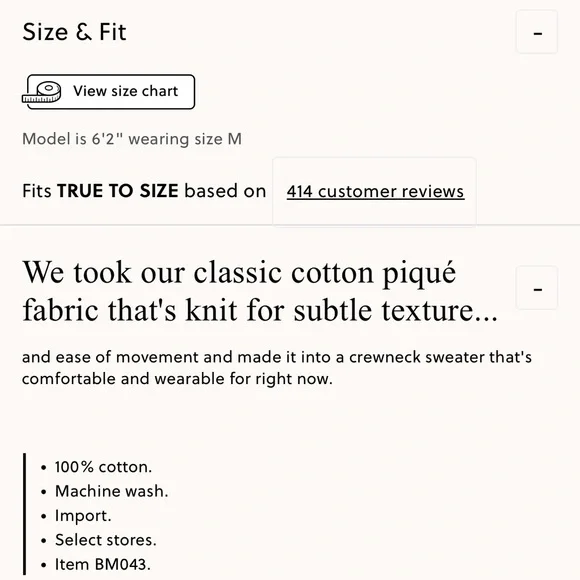Click the Size & Fit heading
This screenshot has height=580, width=580.
(x=74, y=32)
